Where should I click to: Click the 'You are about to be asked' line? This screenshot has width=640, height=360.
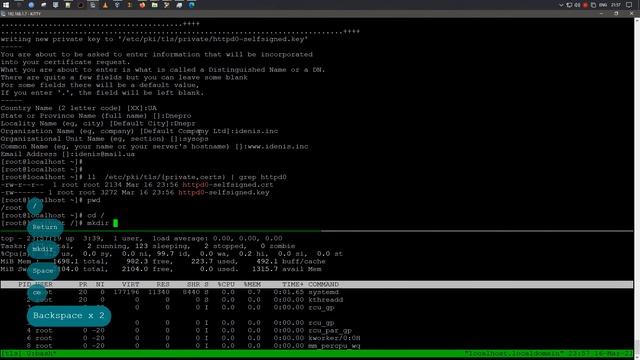[157, 54]
